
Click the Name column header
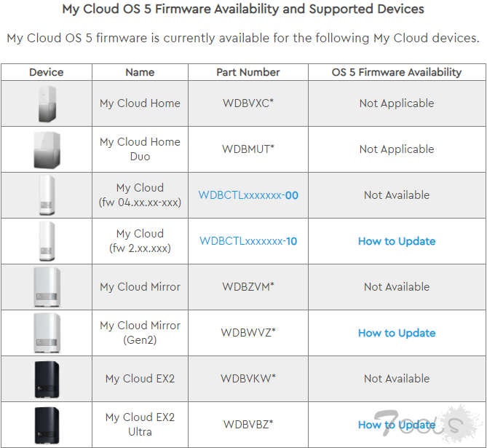point(140,72)
